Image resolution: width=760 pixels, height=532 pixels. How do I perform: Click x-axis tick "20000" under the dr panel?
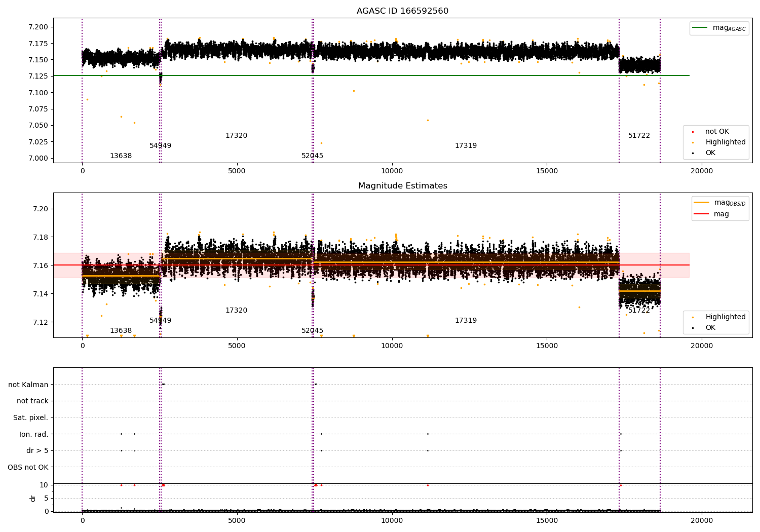click(x=701, y=520)
